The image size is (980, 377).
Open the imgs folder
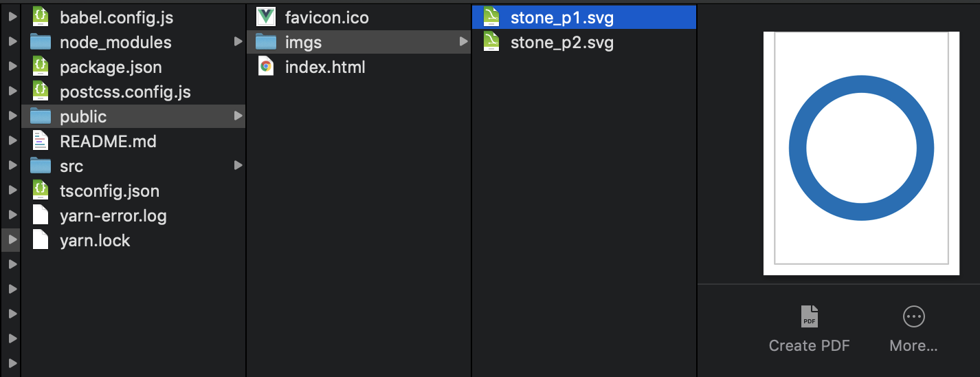303,43
